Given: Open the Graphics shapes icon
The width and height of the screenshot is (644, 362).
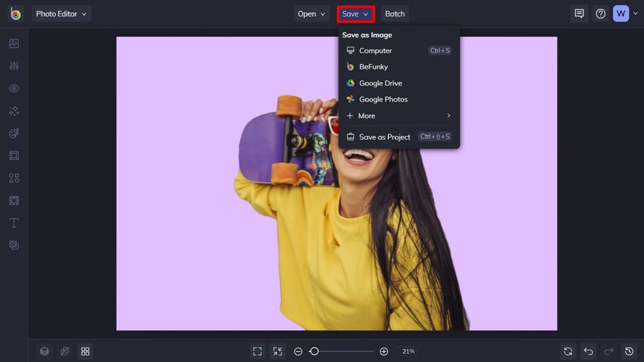Looking at the screenshot, I should pos(14,178).
